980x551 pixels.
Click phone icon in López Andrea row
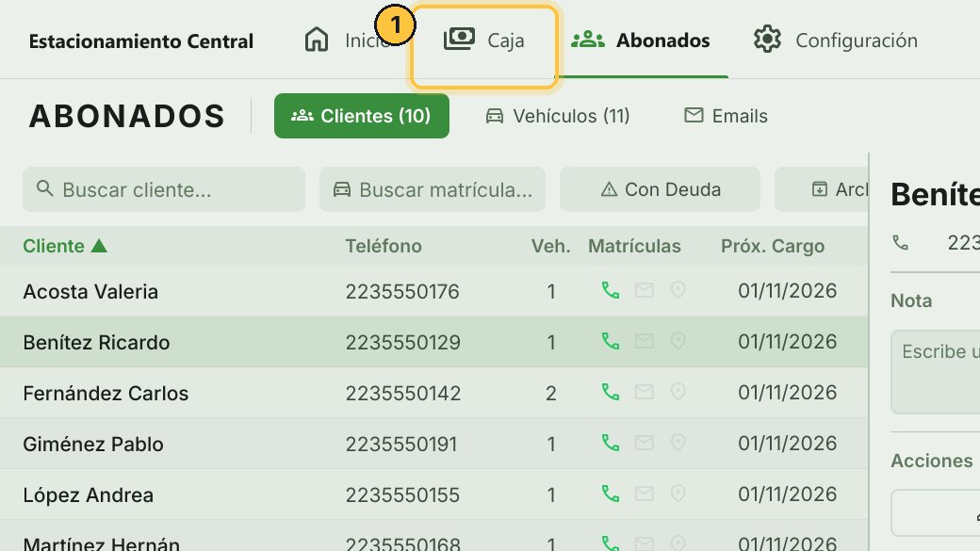point(610,494)
